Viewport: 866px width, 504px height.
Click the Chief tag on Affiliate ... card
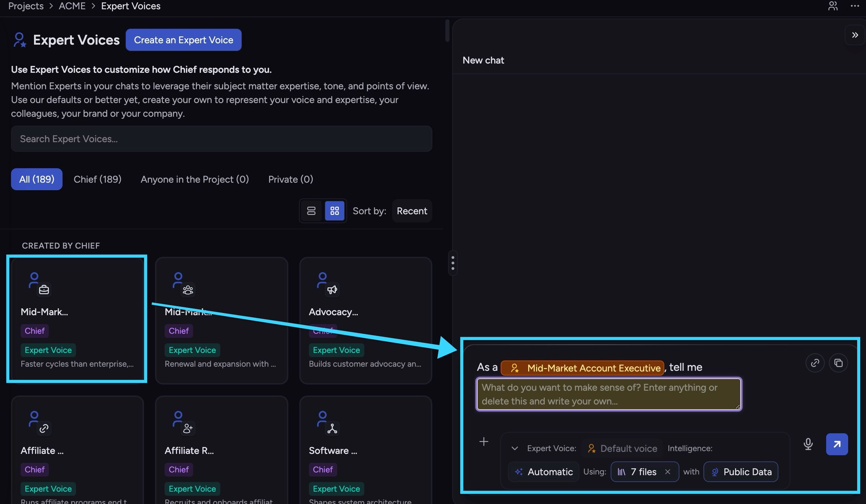coord(34,469)
